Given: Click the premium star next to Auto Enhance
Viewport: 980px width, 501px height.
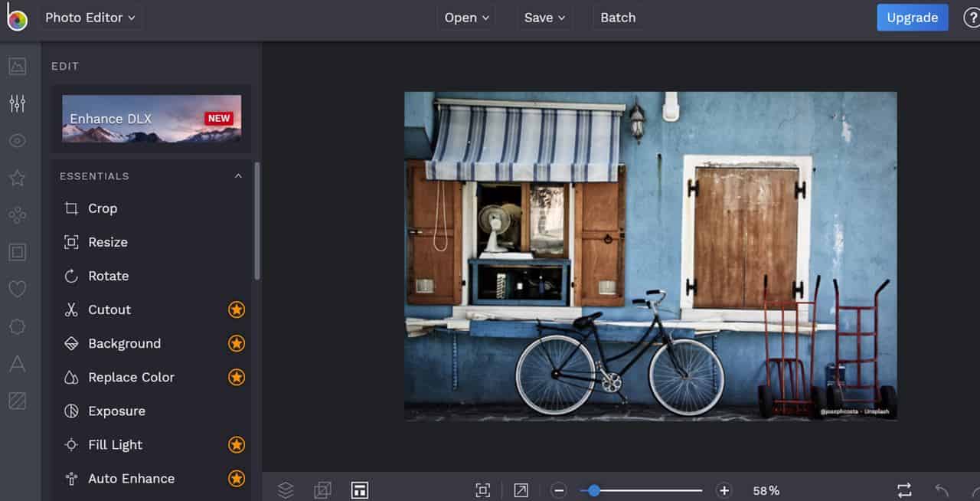Looking at the screenshot, I should tap(237, 478).
